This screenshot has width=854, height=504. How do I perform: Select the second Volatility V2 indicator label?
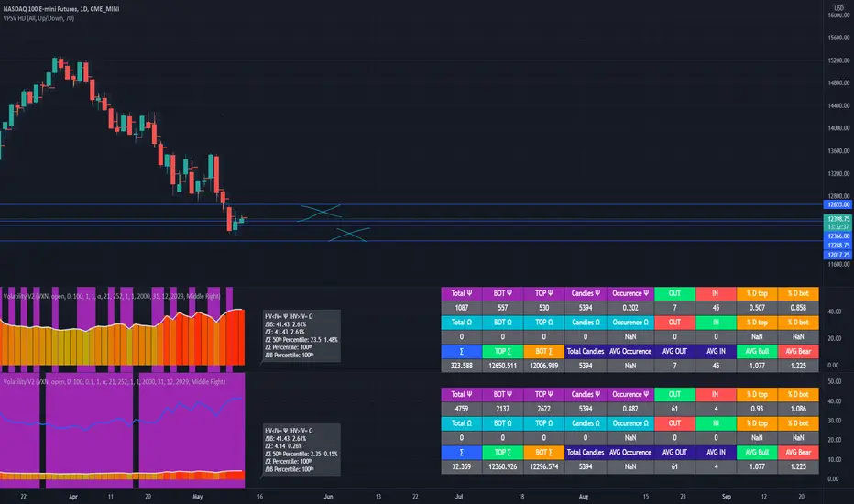click(115, 381)
